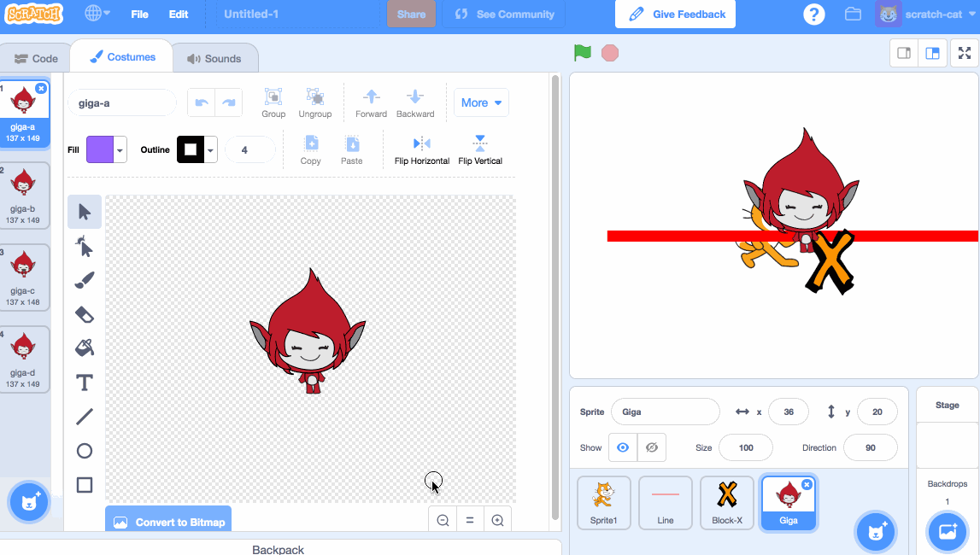Viewport: 980px width, 555px height.
Task: Select the Eraser tool
Action: (85, 315)
